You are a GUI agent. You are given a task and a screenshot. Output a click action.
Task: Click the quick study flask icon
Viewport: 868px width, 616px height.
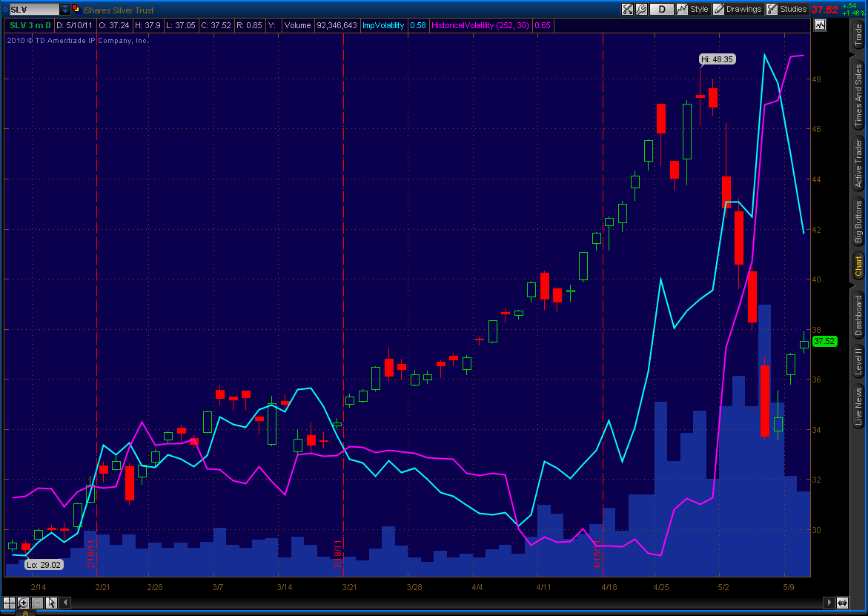coord(627,9)
